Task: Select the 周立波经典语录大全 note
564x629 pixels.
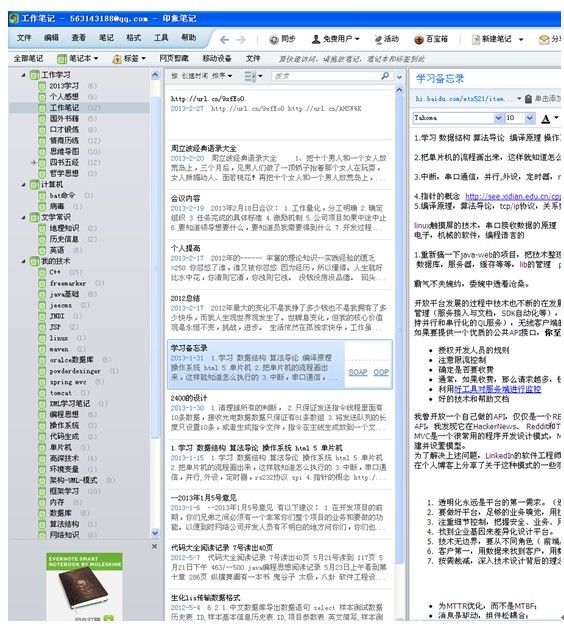Action: tap(279, 164)
